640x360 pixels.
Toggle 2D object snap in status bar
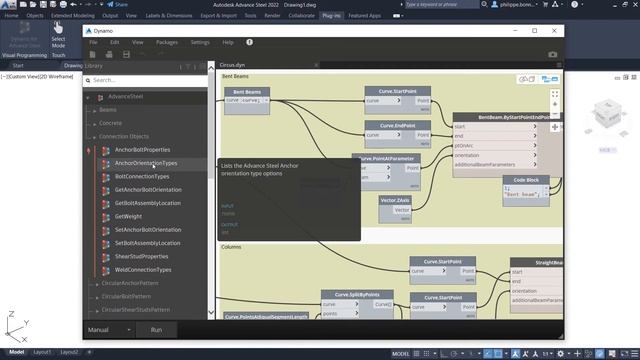498,354
